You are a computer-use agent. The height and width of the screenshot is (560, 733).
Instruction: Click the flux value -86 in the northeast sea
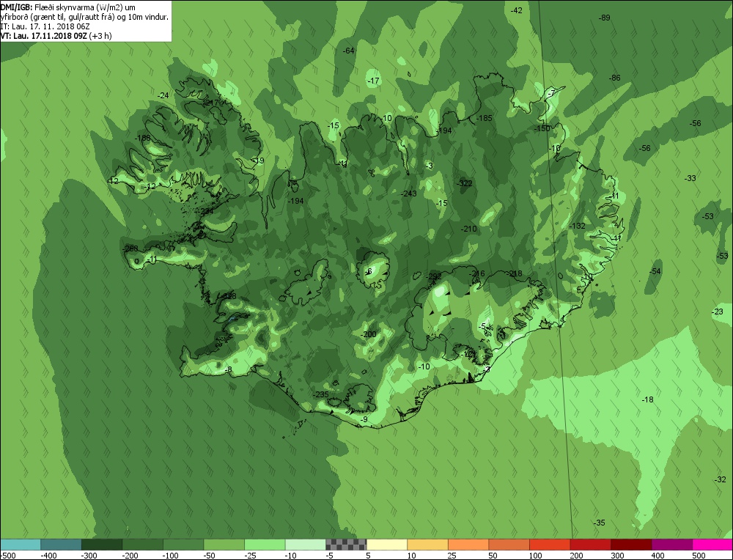615,78
